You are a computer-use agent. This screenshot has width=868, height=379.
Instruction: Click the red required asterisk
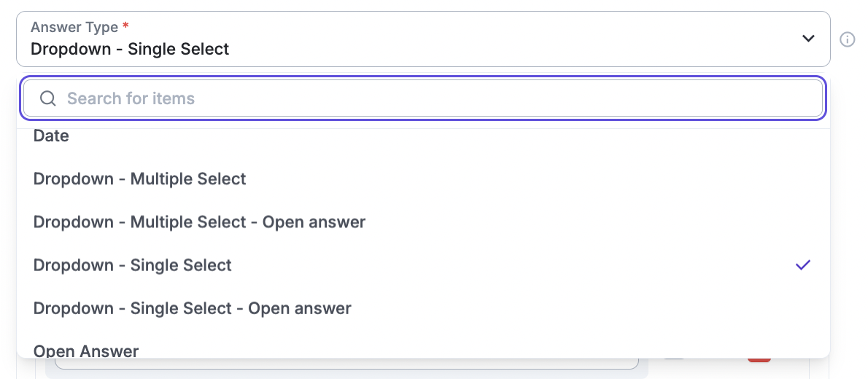click(125, 27)
